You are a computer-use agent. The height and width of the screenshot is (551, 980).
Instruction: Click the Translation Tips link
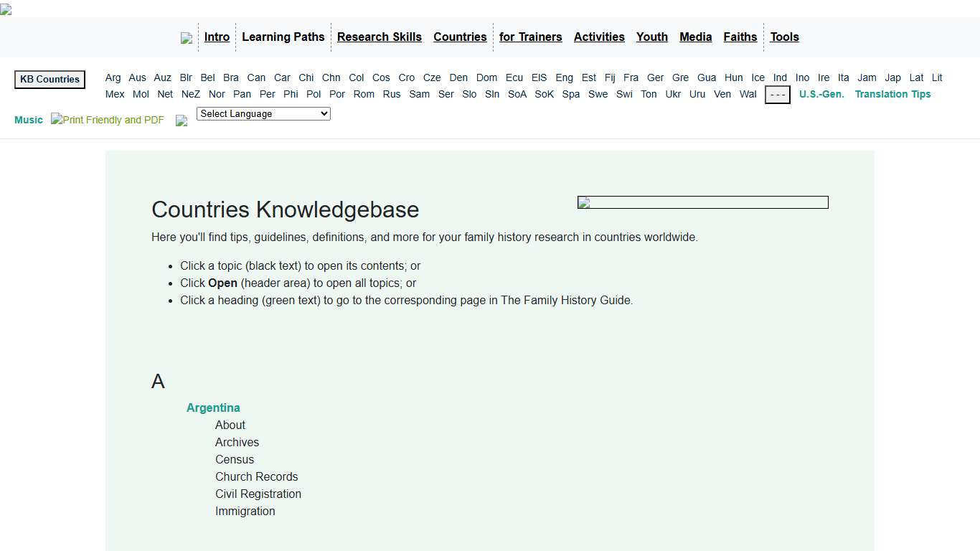point(892,94)
